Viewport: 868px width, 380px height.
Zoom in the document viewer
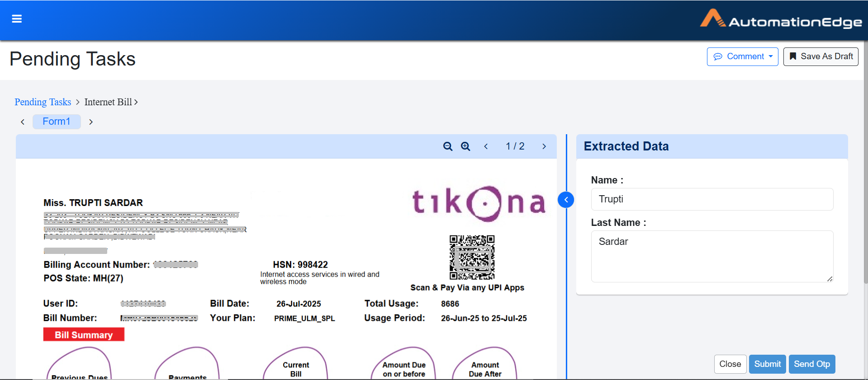(x=465, y=146)
